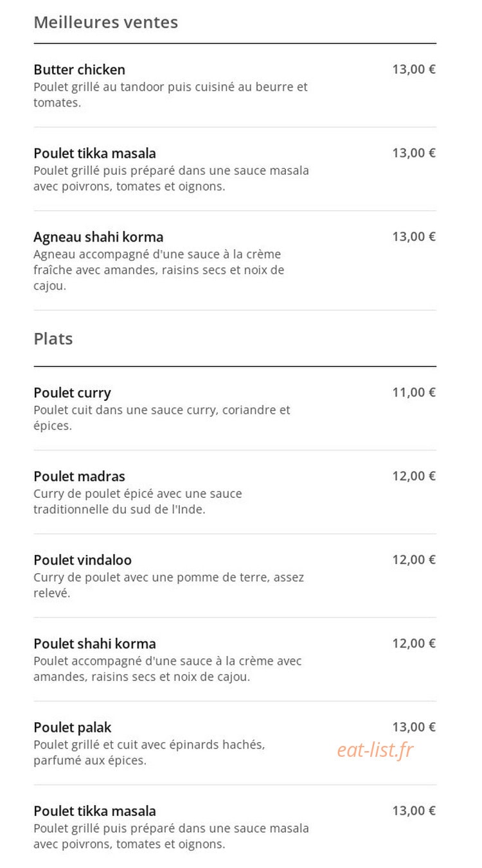The image size is (482, 868).
Task: Click the 11,00 € Poulet curry price
Action: click(x=414, y=393)
